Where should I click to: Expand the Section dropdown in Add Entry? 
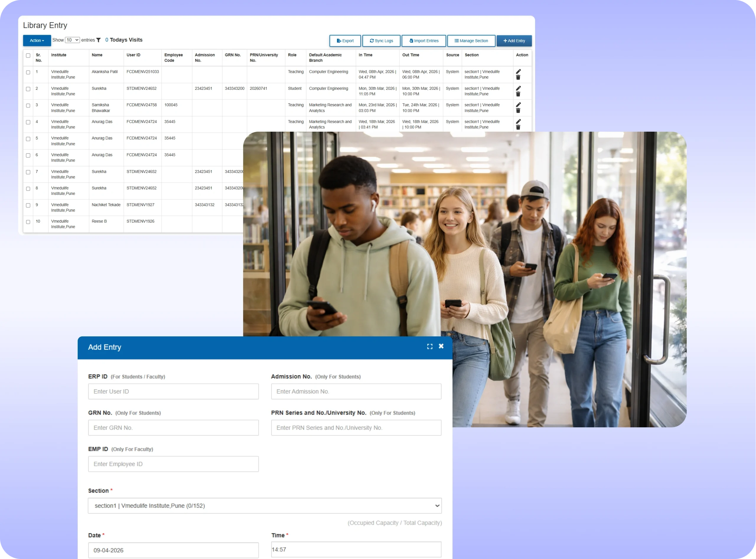click(x=265, y=506)
